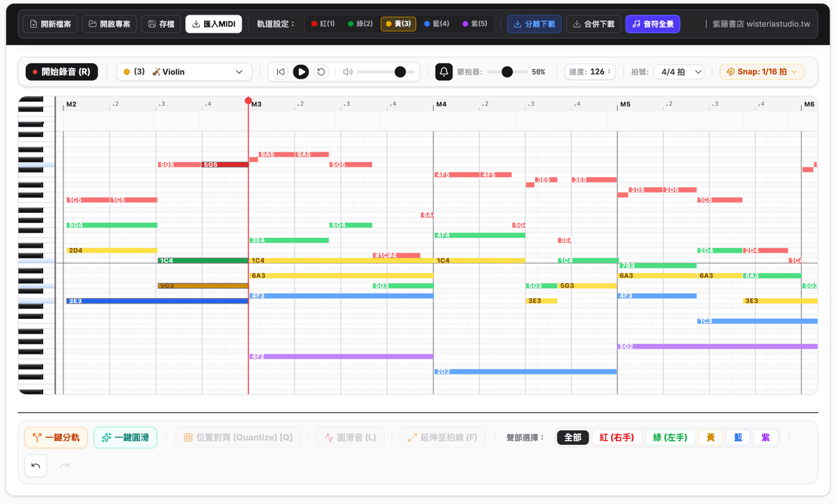
Task: Click the play button in transport controls
Action: click(x=300, y=72)
